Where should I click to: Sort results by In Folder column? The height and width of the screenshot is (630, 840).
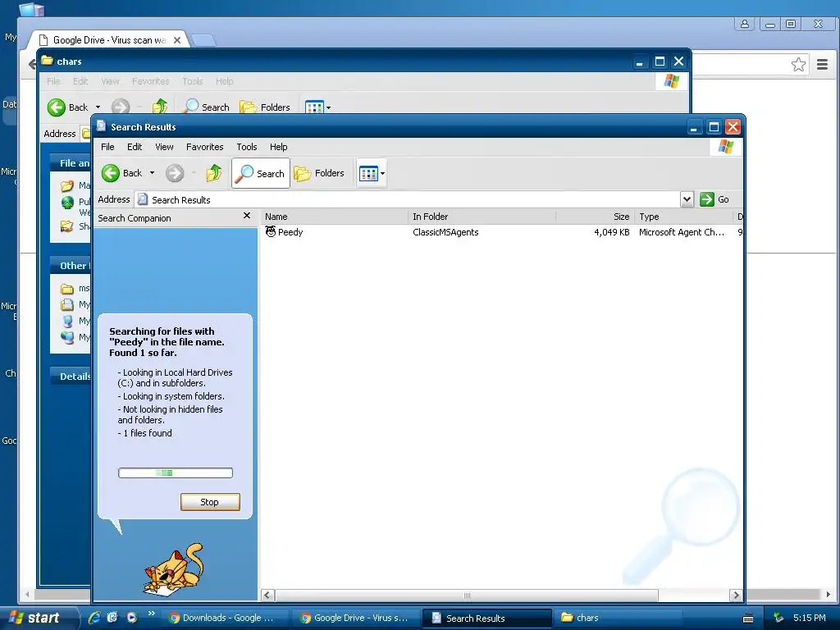[482, 217]
